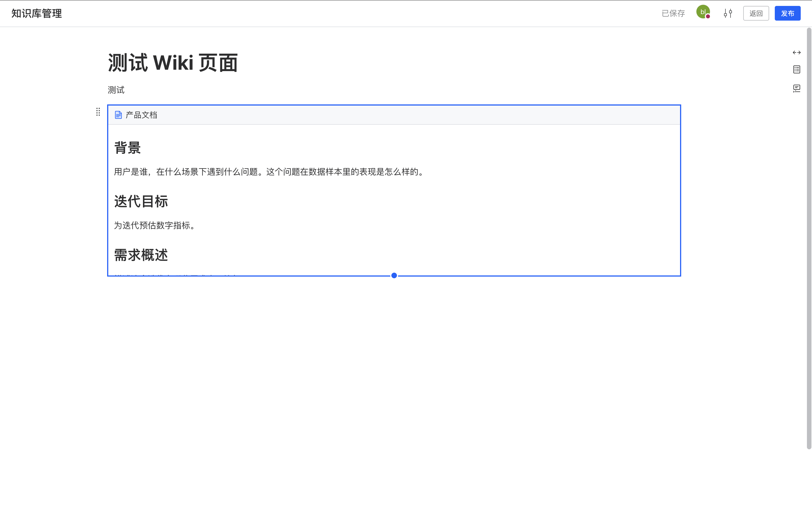Image resolution: width=812 pixels, height=508 pixels.
Task: Click the blue 发布 publish button
Action: click(787, 14)
